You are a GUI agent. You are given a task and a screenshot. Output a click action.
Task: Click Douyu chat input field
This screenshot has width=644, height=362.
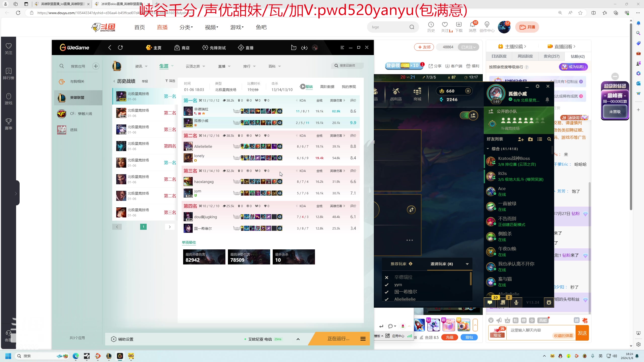coord(541,333)
